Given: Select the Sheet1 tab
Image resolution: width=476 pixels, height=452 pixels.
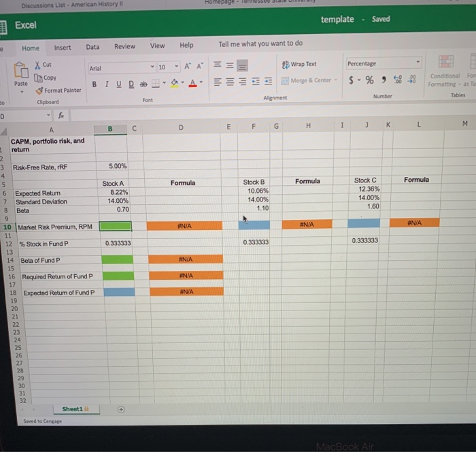Looking at the screenshot, I should 75,409.
